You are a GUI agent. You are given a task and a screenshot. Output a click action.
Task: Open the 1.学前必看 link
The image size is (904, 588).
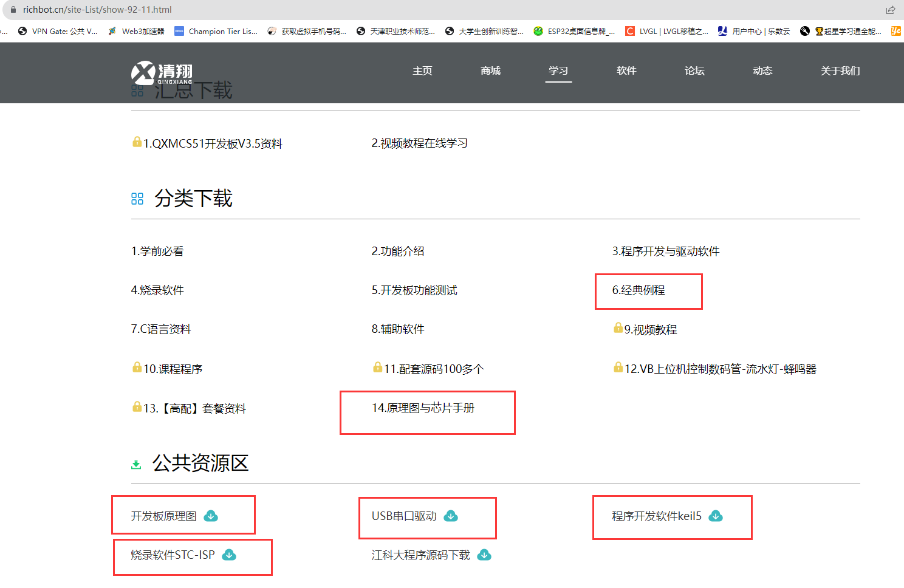(157, 251)
